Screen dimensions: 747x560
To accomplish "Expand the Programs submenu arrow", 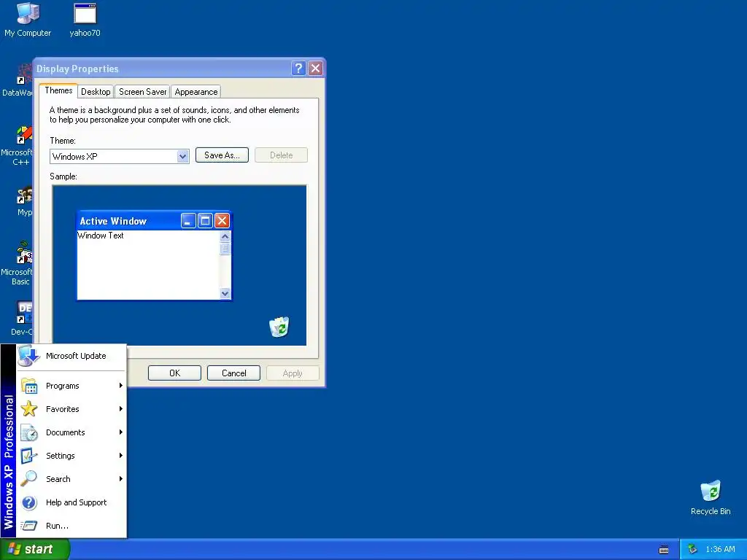I will [x=121, y=386].
